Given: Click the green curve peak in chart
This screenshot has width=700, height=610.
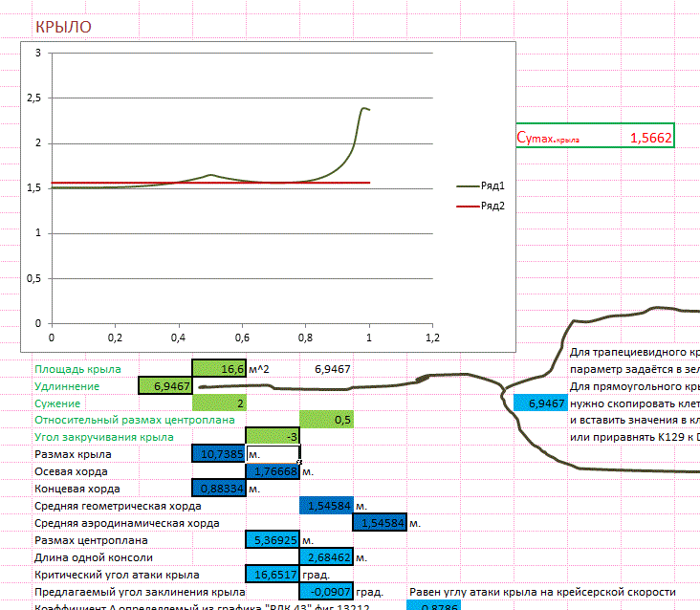Looking at the screenshot, I should 364,108.
